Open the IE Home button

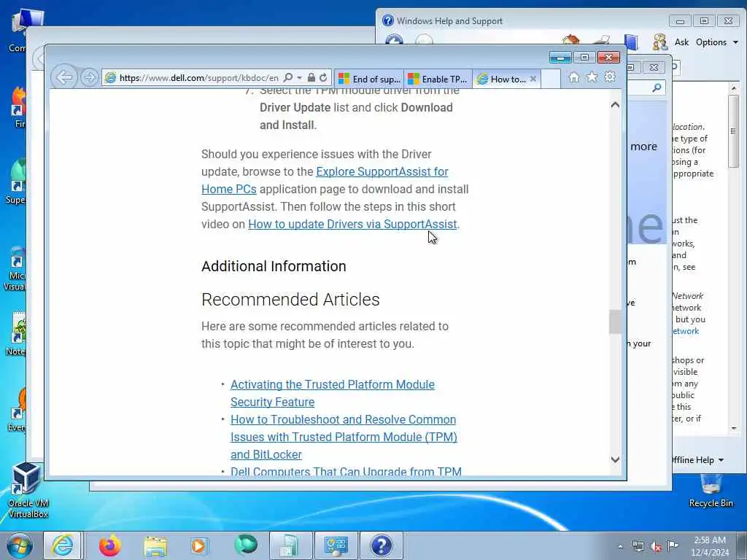pos(573,77)
